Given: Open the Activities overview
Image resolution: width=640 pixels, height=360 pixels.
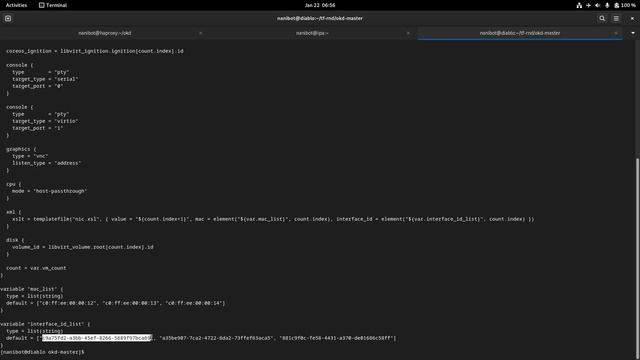Looking at the screenshot, I should (x=16, y=5).
